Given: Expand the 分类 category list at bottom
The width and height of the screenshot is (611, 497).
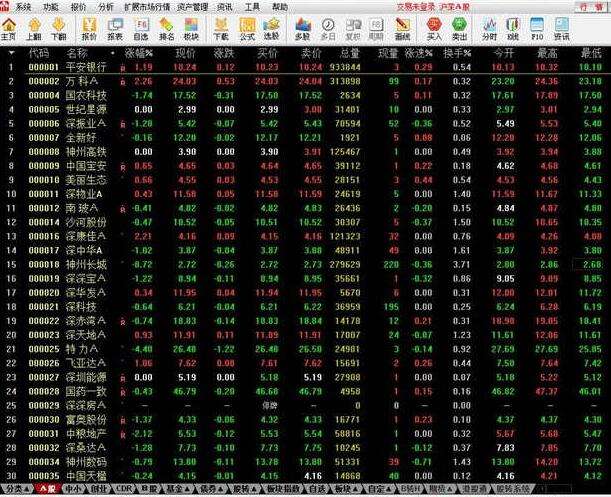Looking at the screenshot, I should click(18, 488).
